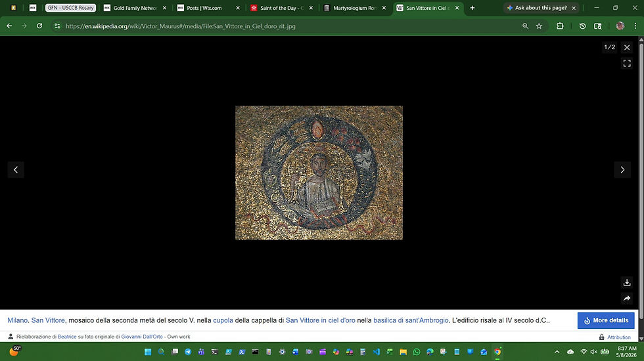Toggle the muted volume tray icon
644x361 pixels.
(593, 352)
